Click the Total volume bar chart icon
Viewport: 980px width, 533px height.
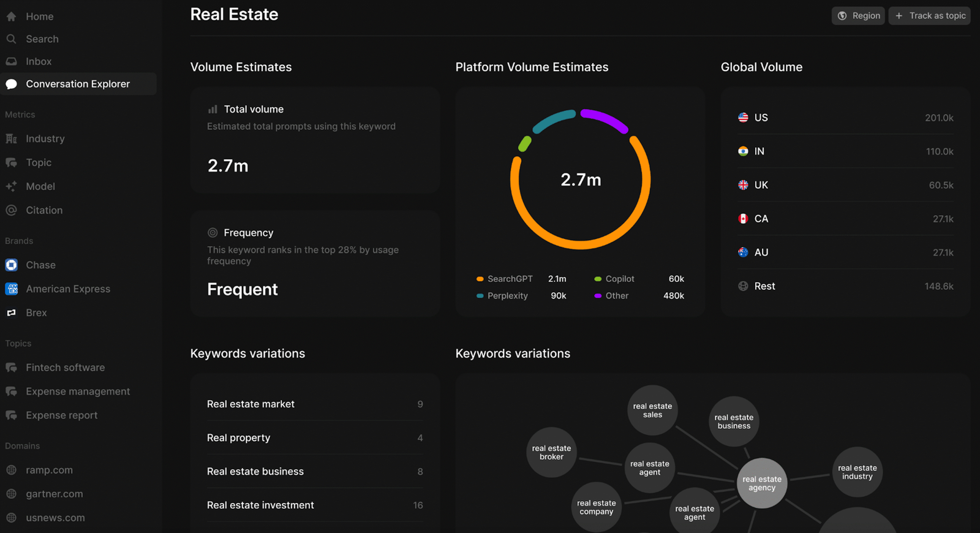[x=213, y=109]
